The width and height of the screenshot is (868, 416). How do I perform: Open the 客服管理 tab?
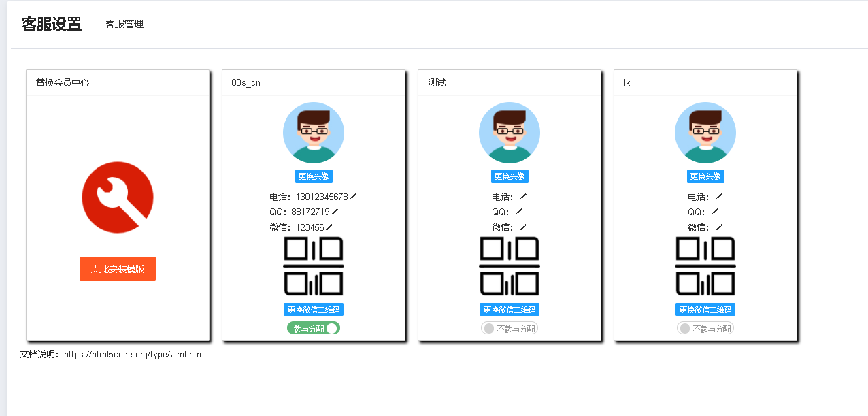click(x=124, y=24)
